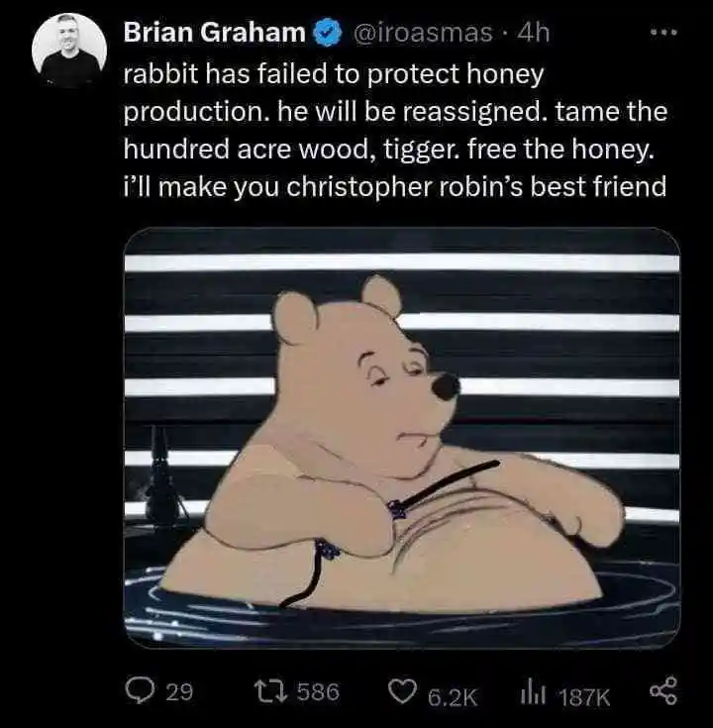Click "christopher robin's" in the tweet text
This screenshot has width=713, height=728.
[x=418, y=186]
